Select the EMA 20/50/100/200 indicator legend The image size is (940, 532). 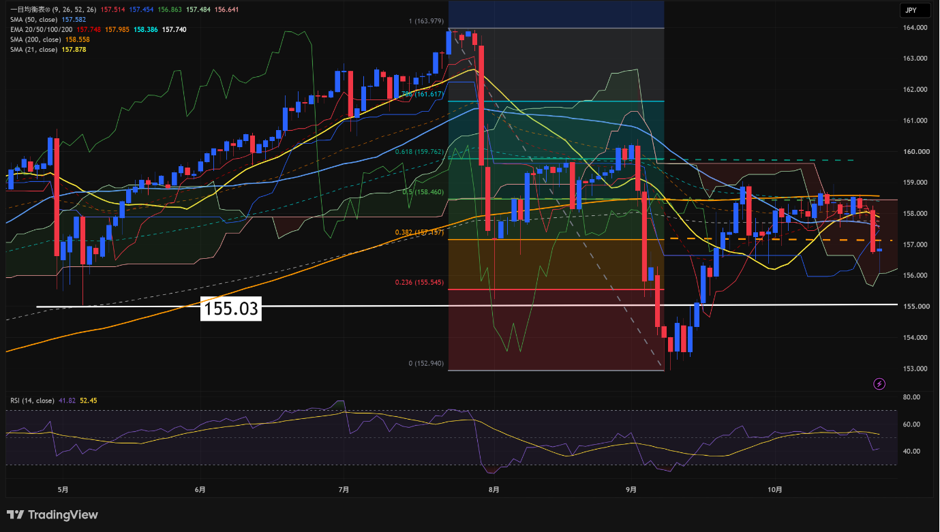[39, 29]
